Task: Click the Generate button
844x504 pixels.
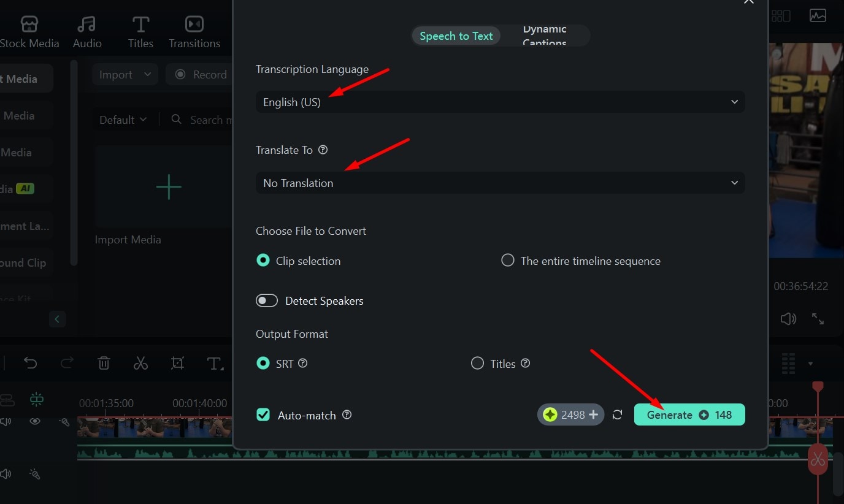Action: (689, 415)
